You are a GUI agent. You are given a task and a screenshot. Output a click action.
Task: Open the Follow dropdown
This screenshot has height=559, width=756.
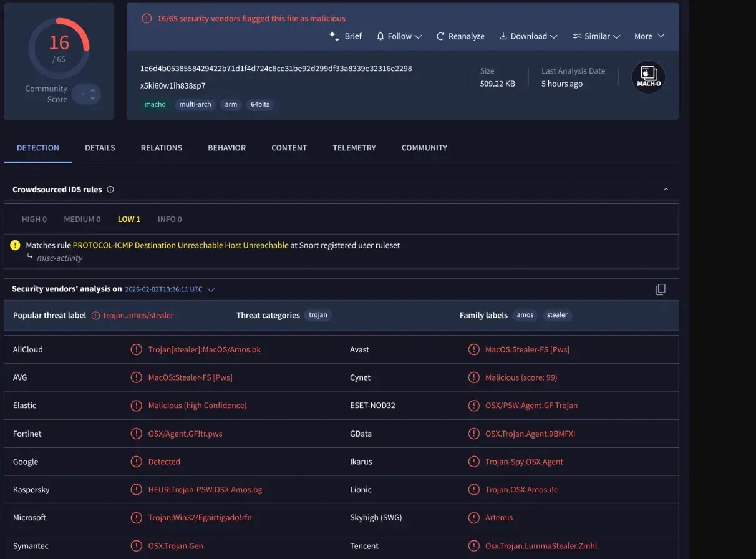click(x=399, y=36)
